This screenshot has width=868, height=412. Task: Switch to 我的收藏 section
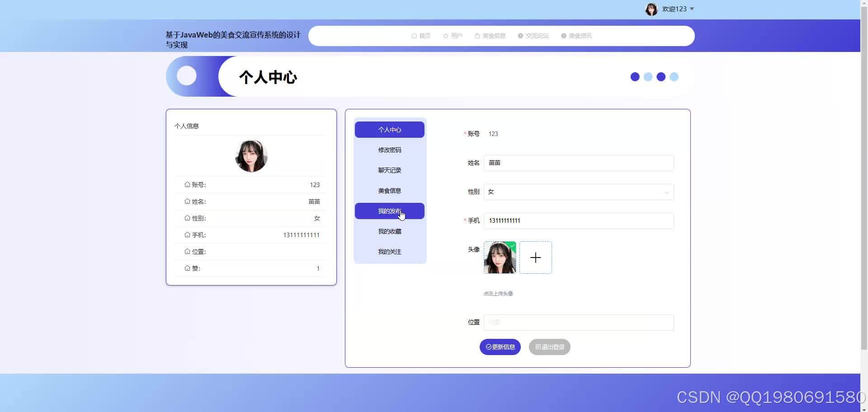coord(389,231)
